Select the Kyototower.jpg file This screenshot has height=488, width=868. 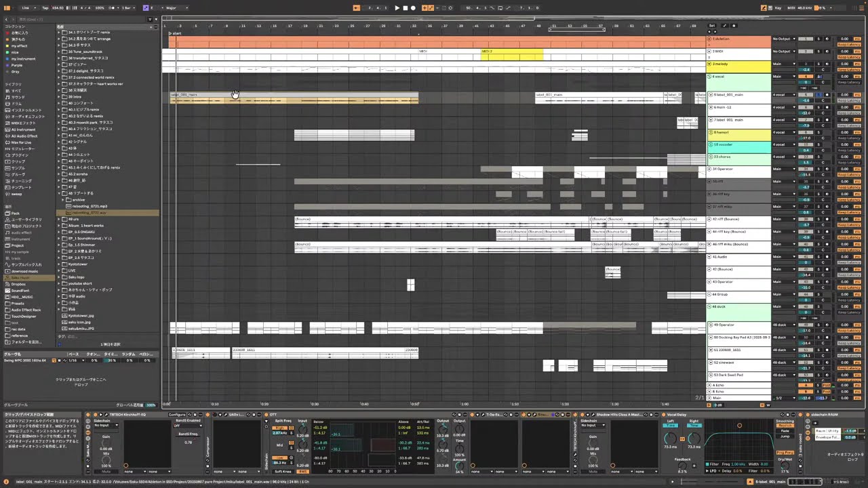[81, 316]
